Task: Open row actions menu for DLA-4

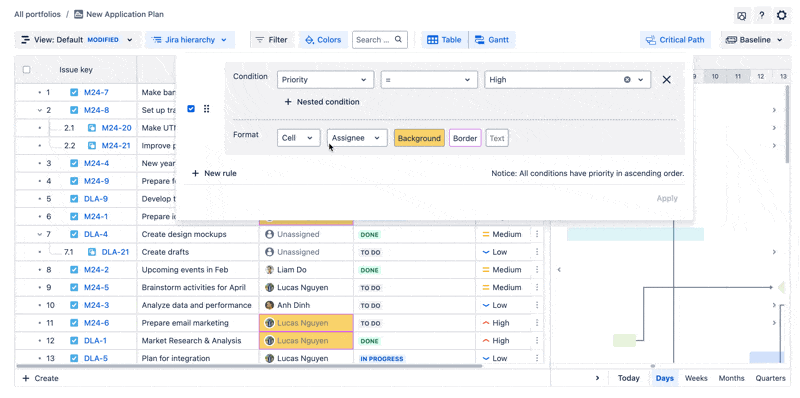Action: [x=537, y=234]
